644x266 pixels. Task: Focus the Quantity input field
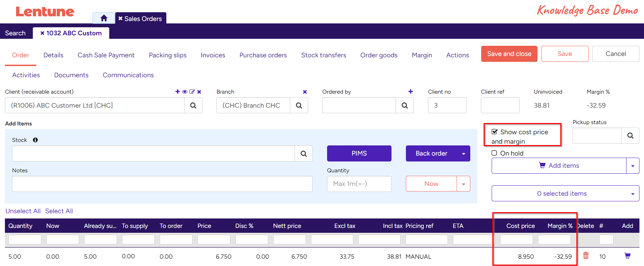point(359,184)
